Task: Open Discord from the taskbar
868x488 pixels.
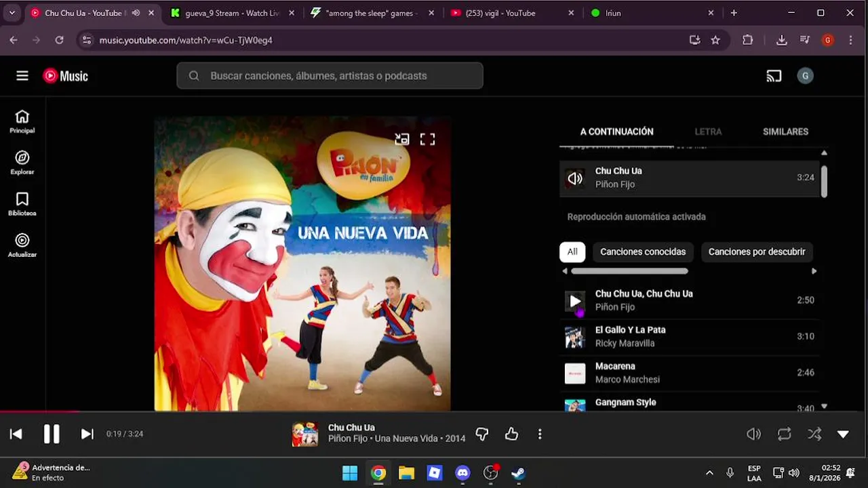Action: pyautogui.click(x=462, y=473)
